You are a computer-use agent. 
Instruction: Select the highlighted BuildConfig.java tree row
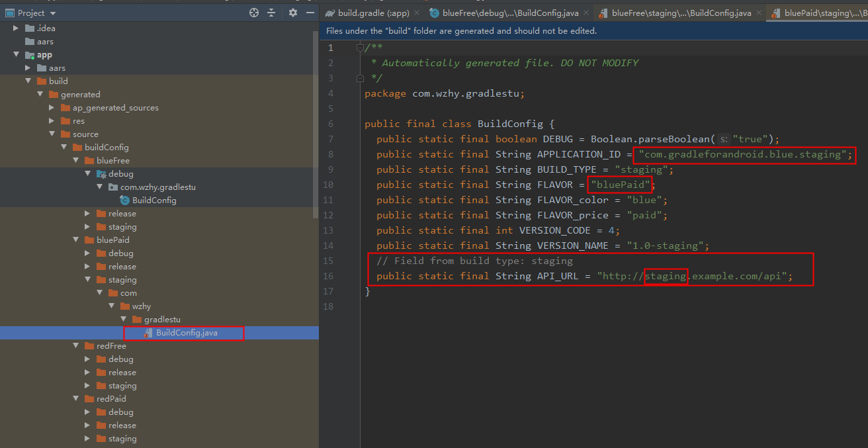pyautogui.click(x=159, y=332)
